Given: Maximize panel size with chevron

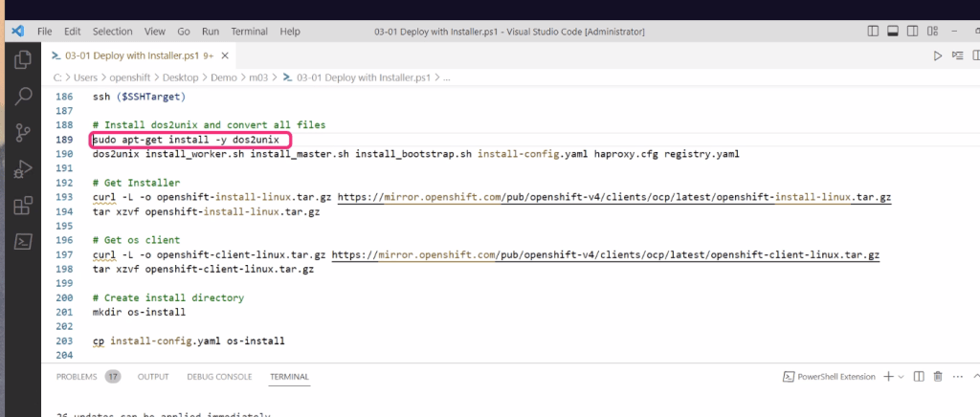Looking at the screenshot, I should click(x=976, y=377).
